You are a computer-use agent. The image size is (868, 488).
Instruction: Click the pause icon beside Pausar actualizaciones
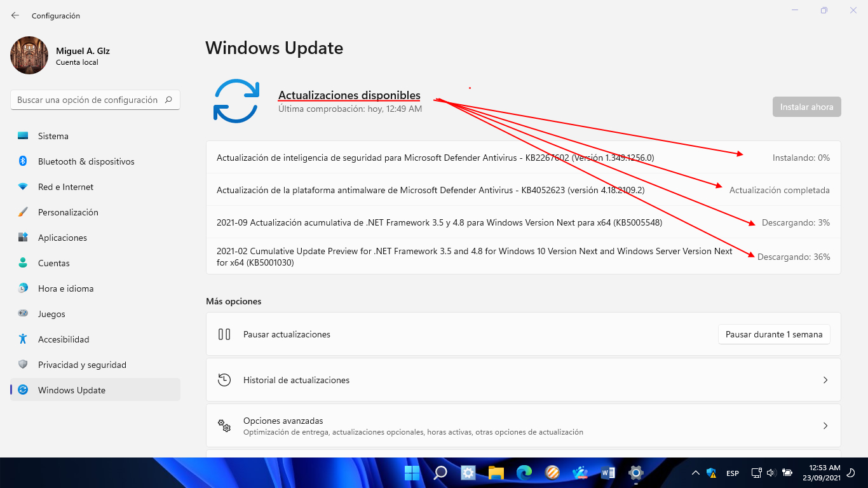click(224, 334)
